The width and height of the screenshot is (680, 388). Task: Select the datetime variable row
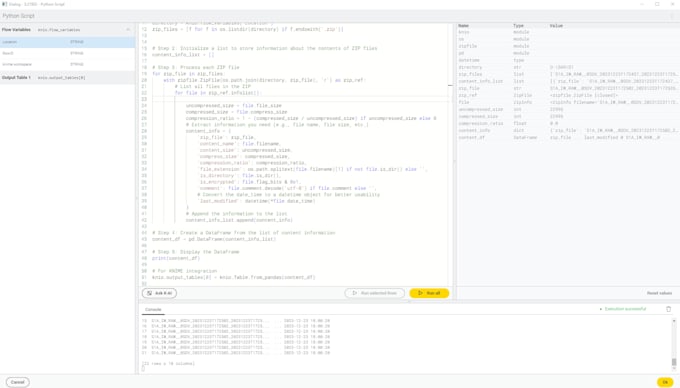tap(568, 60)
